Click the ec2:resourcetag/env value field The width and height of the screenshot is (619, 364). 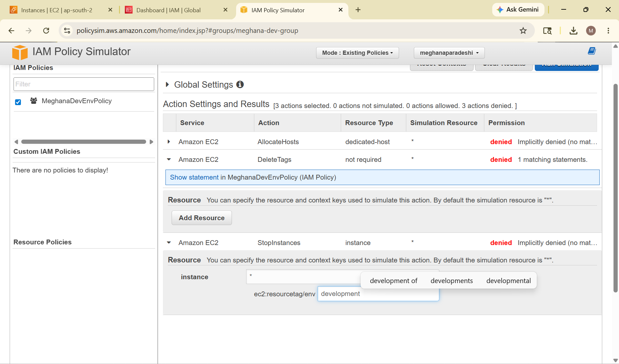(378, 294)
